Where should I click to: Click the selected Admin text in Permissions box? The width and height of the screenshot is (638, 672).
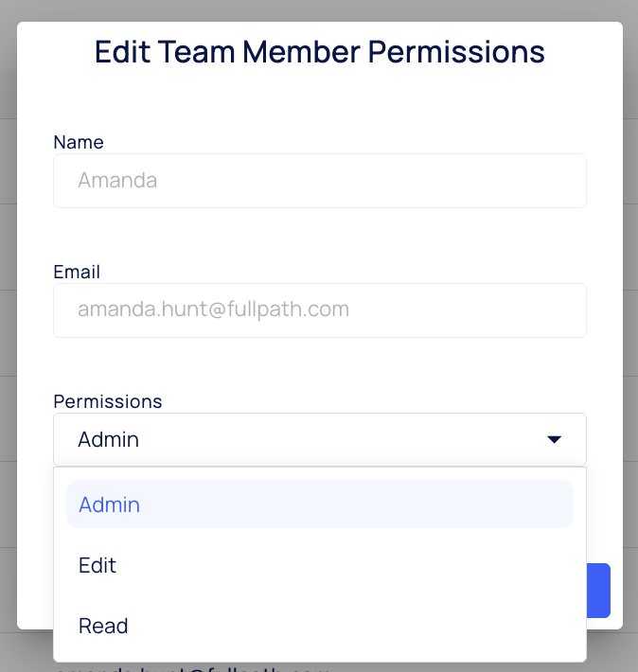pyautogui.click(x=109, y=439)
